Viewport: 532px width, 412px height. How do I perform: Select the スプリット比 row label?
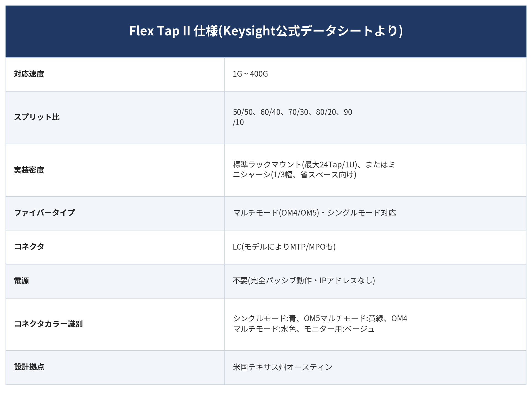coord(37,117)
